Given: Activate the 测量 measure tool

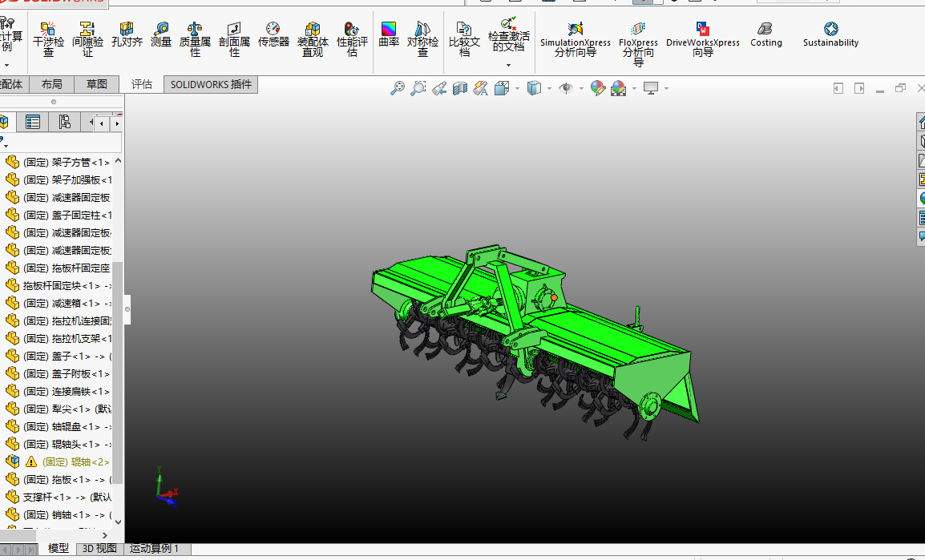Looking at the screenshot, I should pyautogui.click(x=161, y=34).
